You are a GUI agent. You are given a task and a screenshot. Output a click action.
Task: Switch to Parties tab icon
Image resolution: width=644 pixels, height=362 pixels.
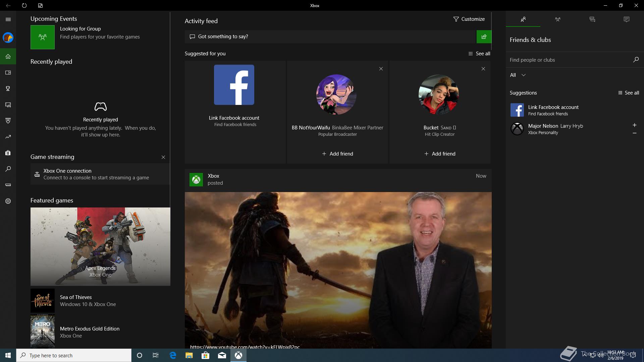[557, 19]
